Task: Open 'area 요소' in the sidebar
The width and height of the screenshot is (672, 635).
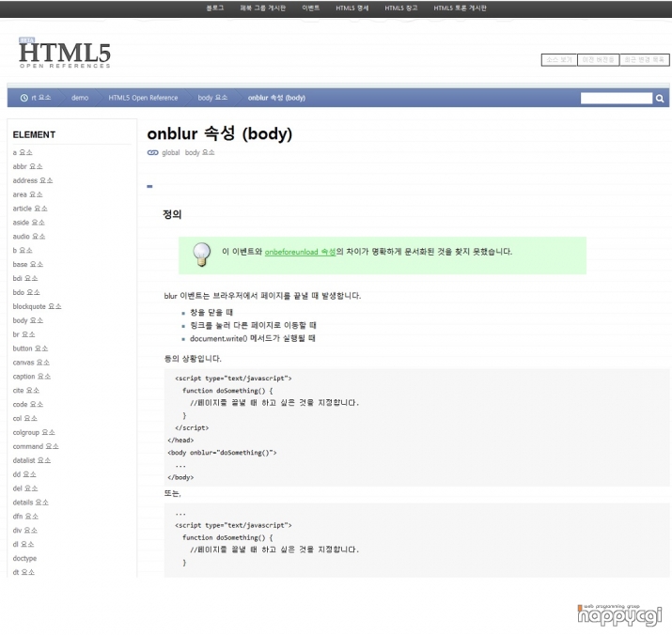Action: 28,194
